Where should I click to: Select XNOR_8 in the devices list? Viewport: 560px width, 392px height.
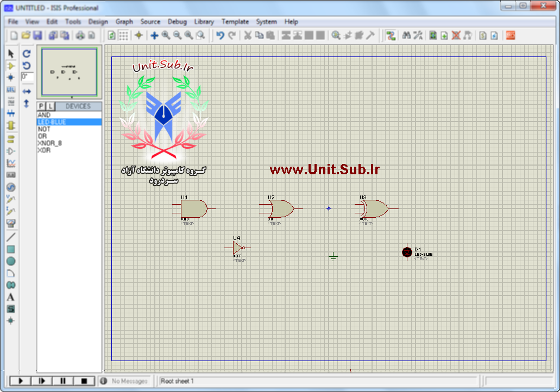pos(49,143)
